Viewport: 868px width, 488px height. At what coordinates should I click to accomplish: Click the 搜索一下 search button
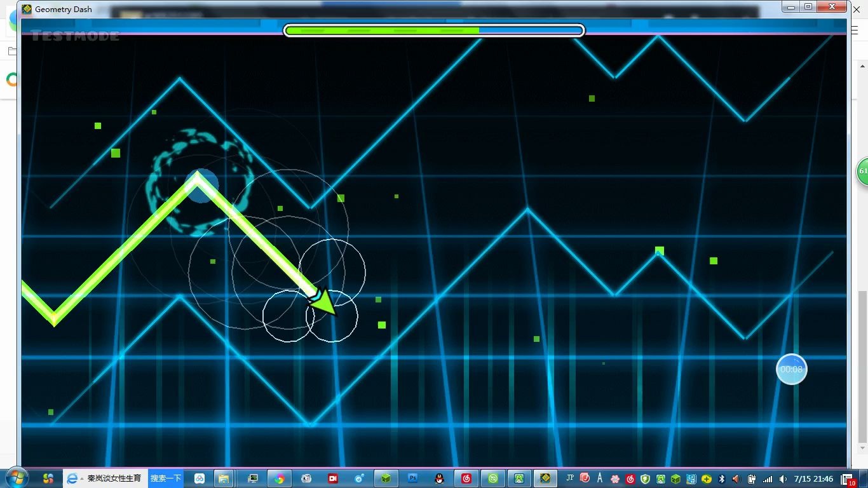166,478
